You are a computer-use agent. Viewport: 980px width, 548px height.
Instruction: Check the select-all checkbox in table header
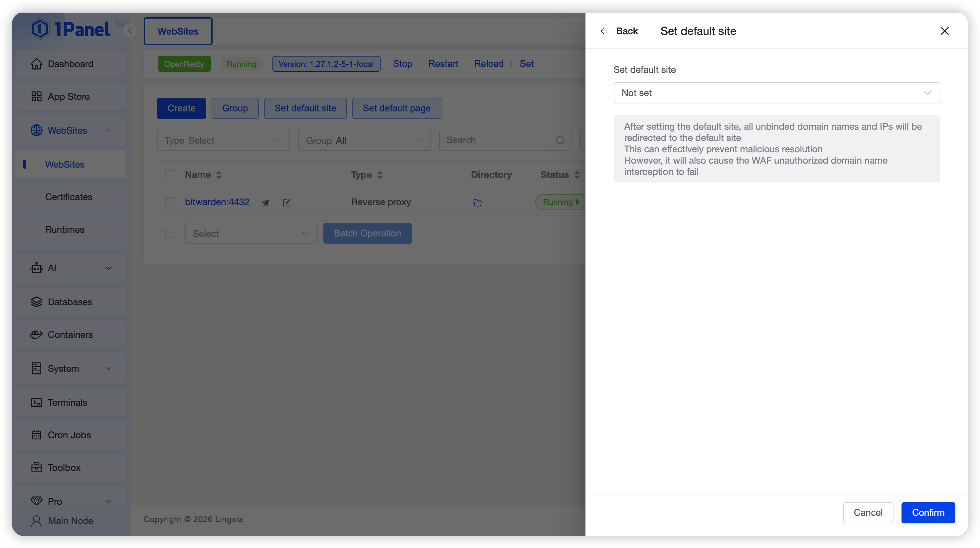coord(170,175)
